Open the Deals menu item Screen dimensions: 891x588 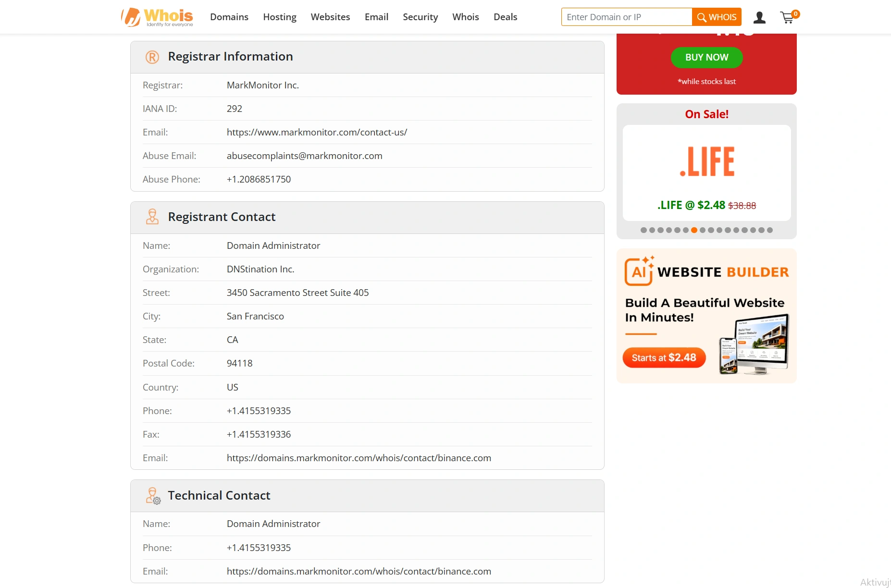[x=505, y=17]
